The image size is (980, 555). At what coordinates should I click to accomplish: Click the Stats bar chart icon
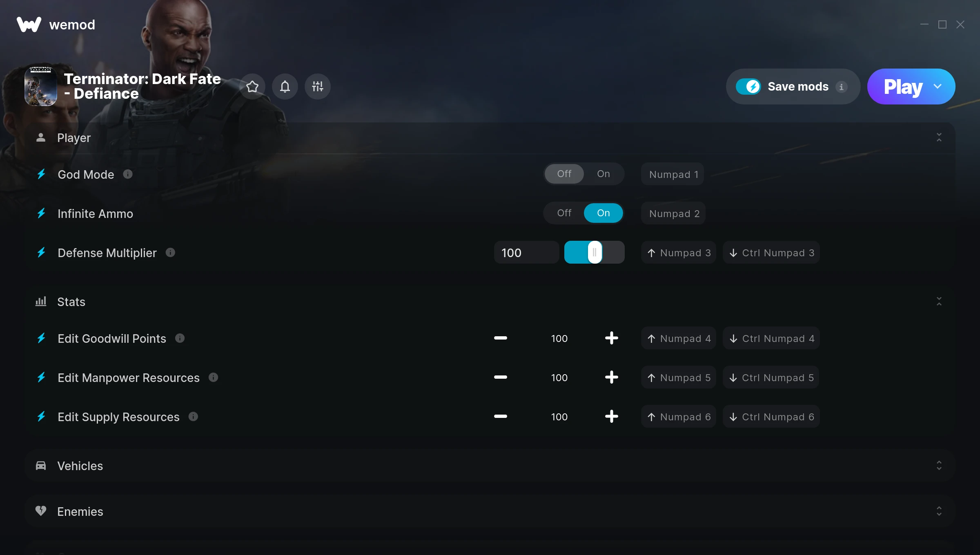tap(41, 302)
